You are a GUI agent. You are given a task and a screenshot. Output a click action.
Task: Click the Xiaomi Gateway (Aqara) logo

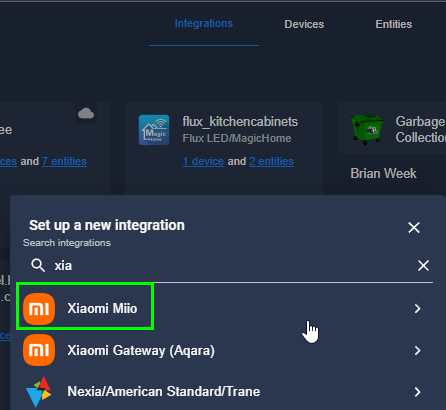coord(39,350)
